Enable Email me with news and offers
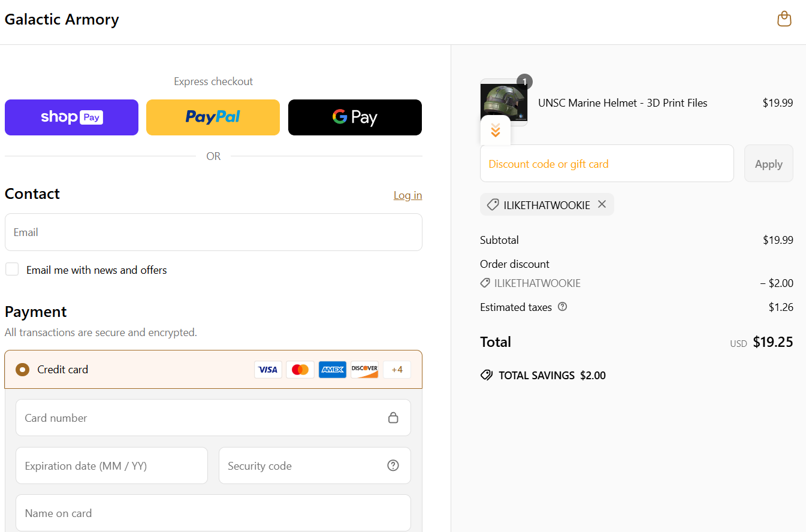 pos(12,270)
